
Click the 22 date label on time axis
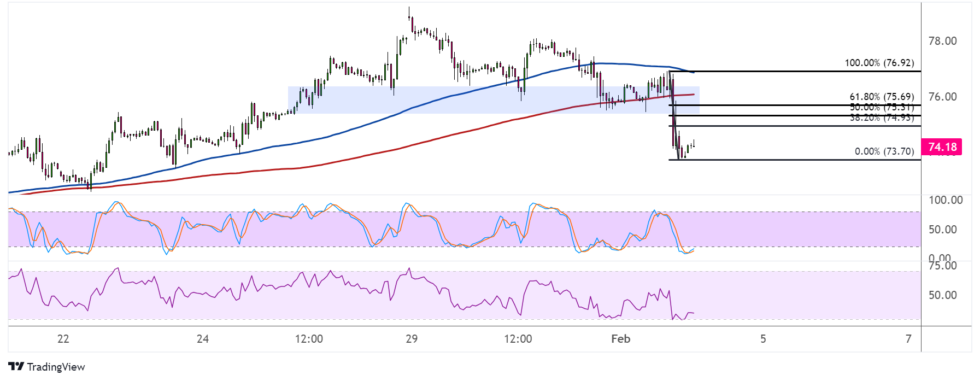click(63, 339)
